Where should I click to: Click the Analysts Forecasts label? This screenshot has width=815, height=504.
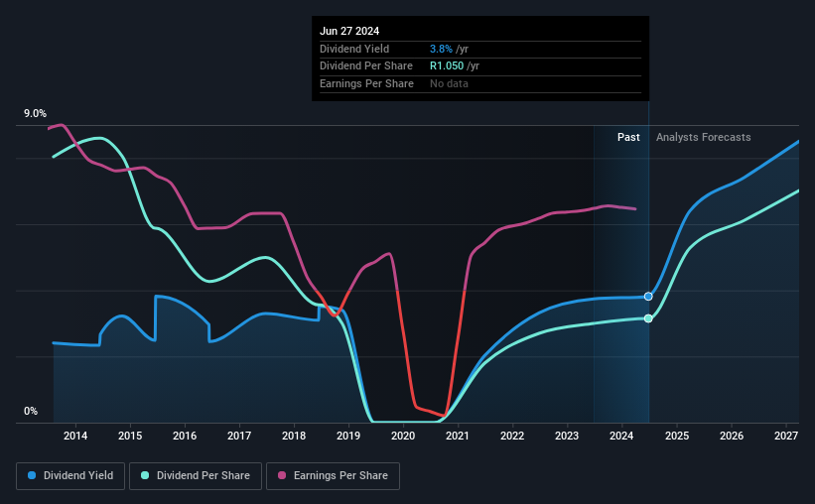click(703, 137)
